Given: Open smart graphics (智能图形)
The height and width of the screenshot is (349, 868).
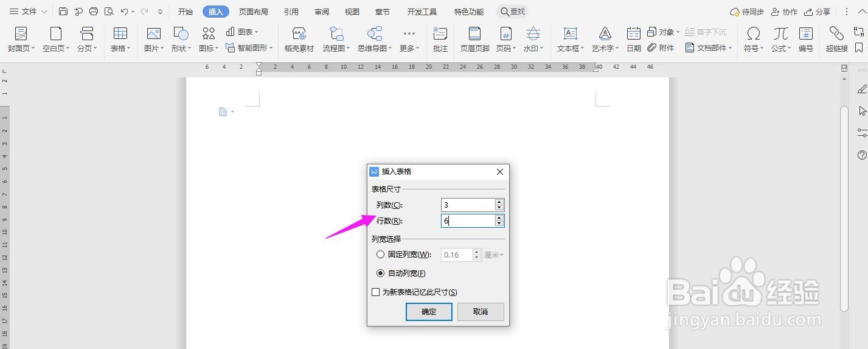Looking at the screenshot, I should point(249,48).
